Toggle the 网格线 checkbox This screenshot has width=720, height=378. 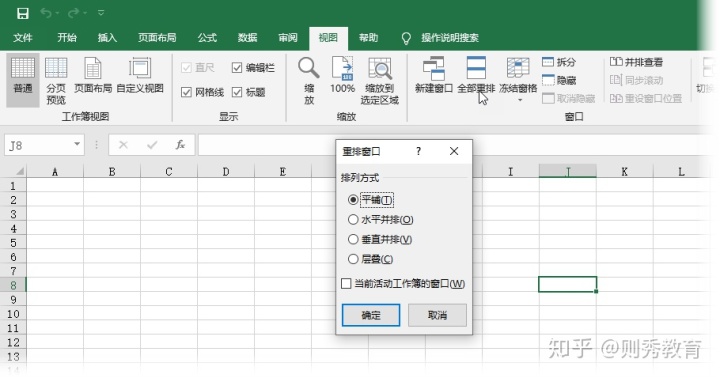[186, 92]
